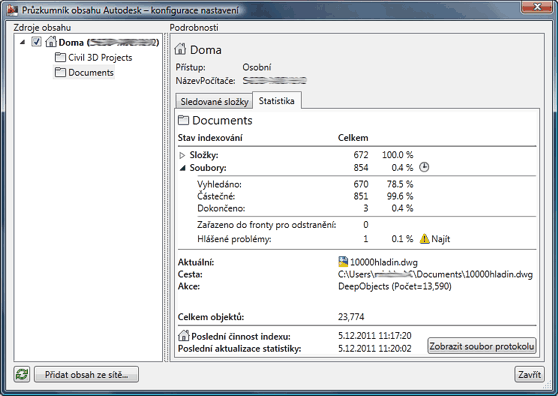Click the Najít link for reported problems

coord(441,239)
